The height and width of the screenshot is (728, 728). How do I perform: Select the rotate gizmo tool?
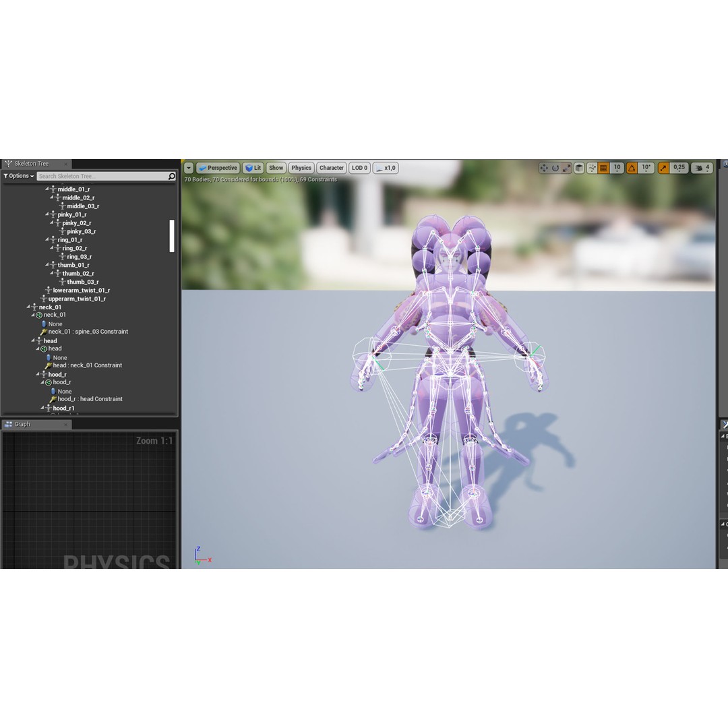coord(555,168)
